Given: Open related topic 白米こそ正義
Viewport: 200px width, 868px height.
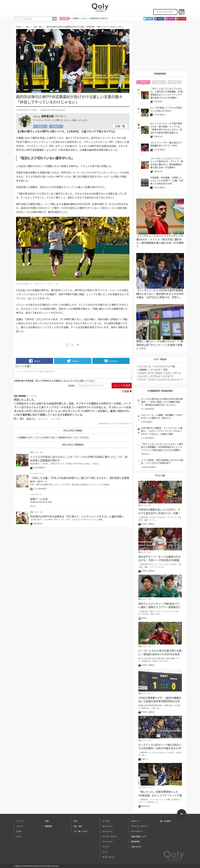Looking at the screenshot, I should pyautogui.click(x=79, y=479).
